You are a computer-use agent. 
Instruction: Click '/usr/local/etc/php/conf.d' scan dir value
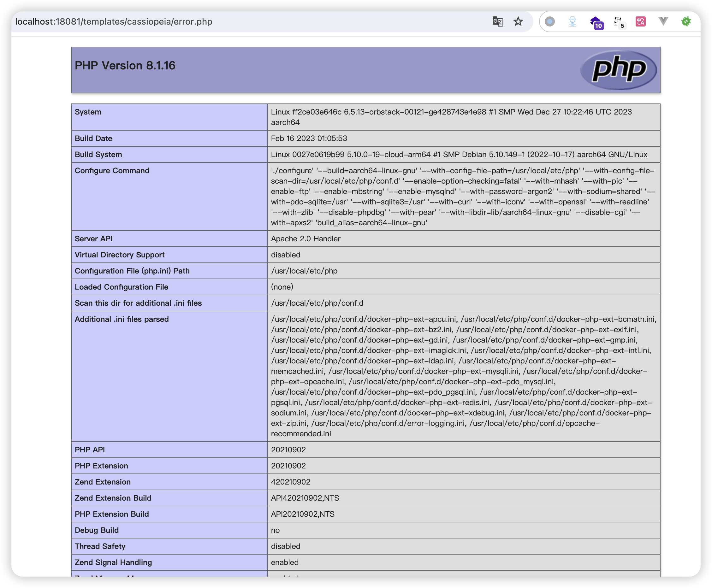pyautogui.click(x=317, y=303)
